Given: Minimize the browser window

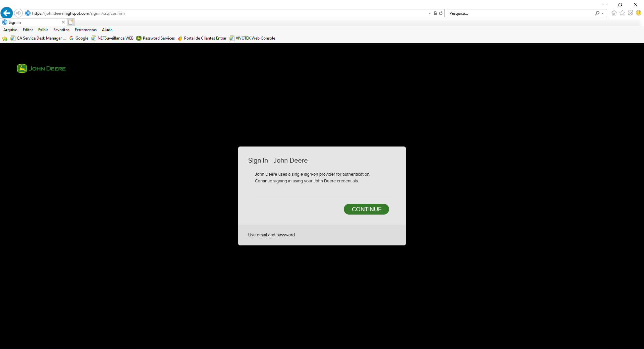Looking at the screenshot, I should pos(605,5).
